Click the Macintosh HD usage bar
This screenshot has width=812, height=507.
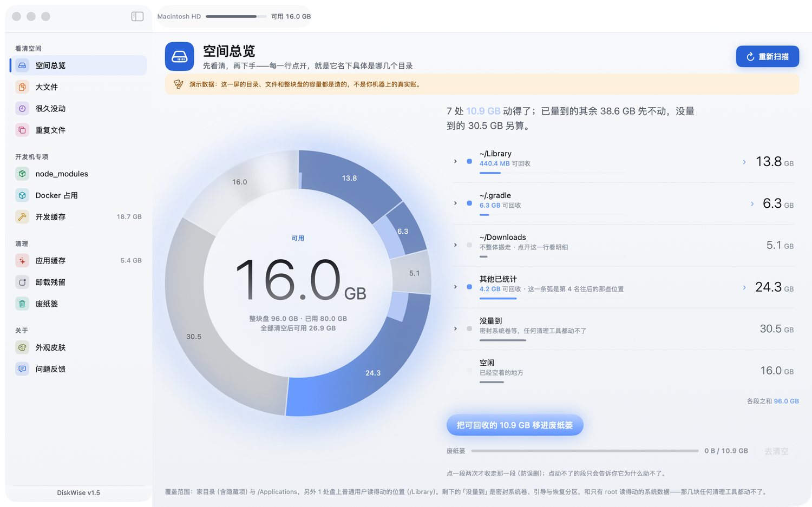tap(235, 17)
